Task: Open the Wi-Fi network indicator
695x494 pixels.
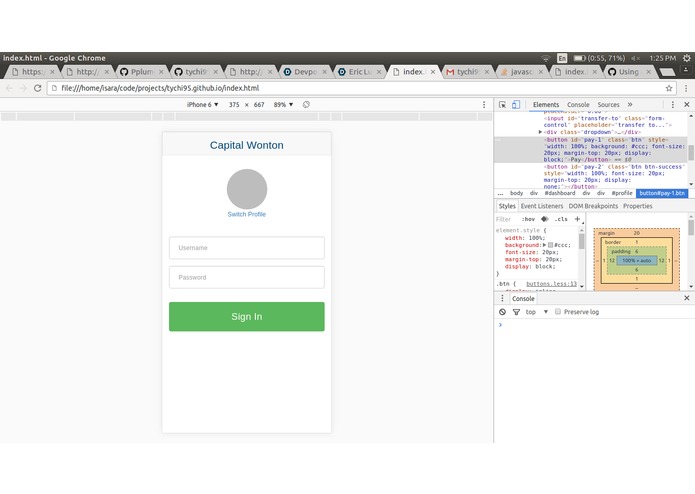Action: coord(546,58)
